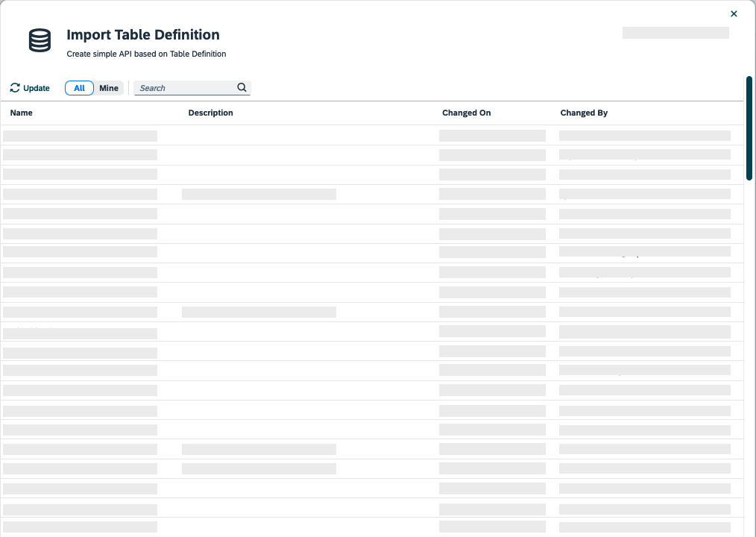756x537 pixels.
Task: Click the Import Table Definition dialog title
Action: [143, 34]
